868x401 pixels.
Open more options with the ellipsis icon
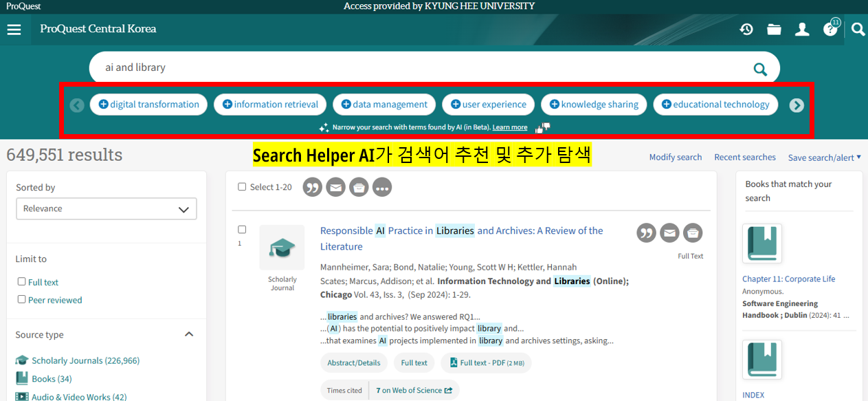pyautogui.click(x=382, y=186)
